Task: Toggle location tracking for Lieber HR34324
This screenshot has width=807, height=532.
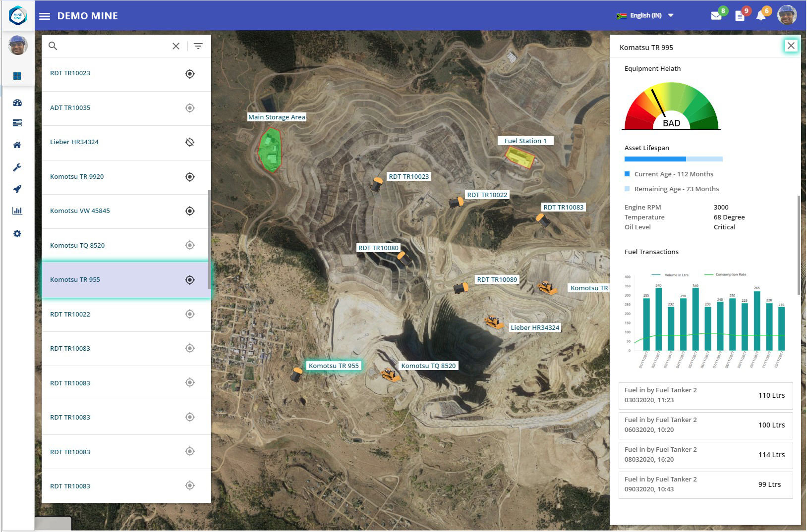Action: pos(190,142)
